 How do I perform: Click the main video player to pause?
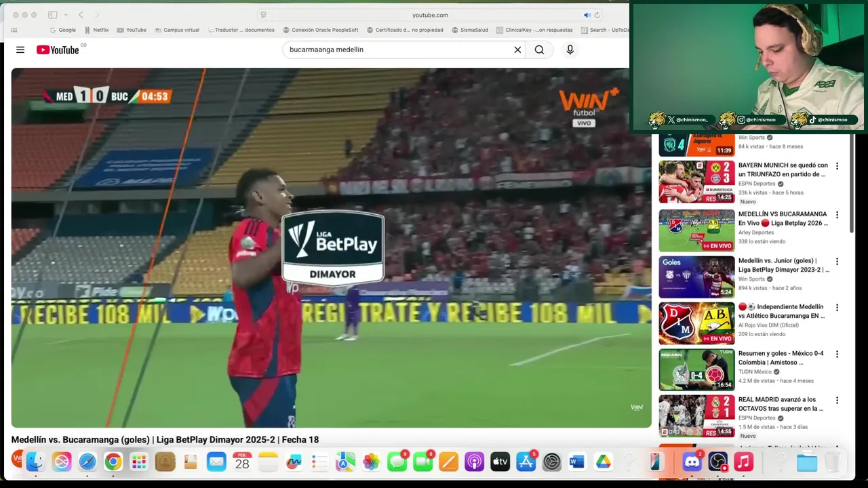click(x=331, y=247)
